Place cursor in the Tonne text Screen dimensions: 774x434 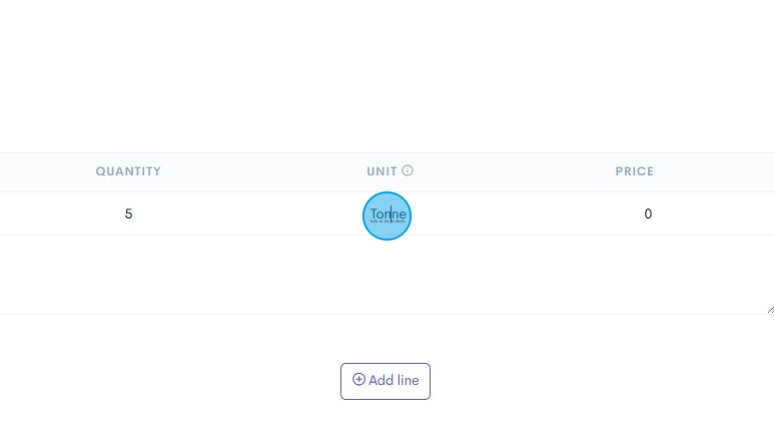[387, 214]
